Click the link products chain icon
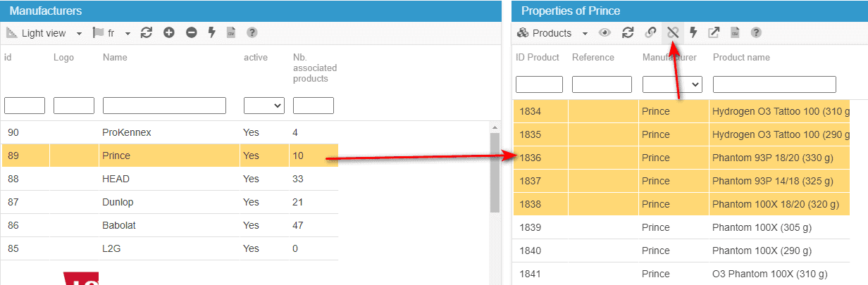This screenshot has width=868, height=285. tap(651, 32)
